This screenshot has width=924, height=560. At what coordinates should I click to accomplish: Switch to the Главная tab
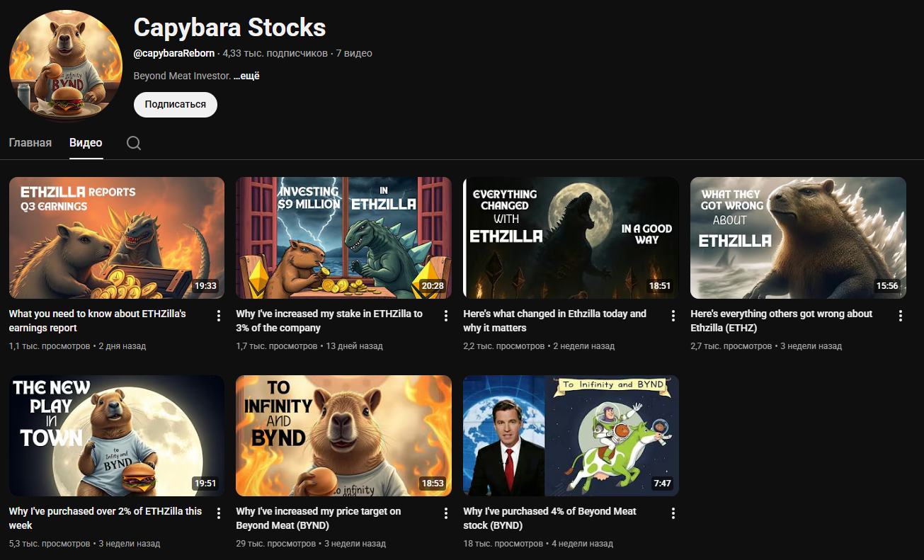pyautogui.click(x=30, y=143)
